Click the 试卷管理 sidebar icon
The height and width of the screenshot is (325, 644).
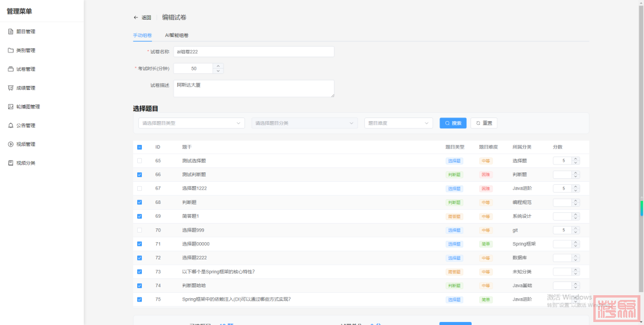pyautogui.click(x=10, y=69)
